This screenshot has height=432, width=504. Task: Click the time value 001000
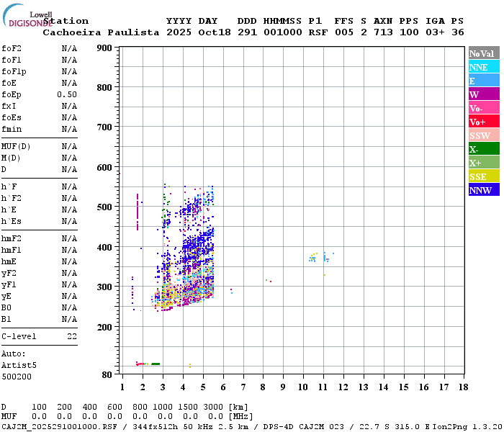coord(282,32)
